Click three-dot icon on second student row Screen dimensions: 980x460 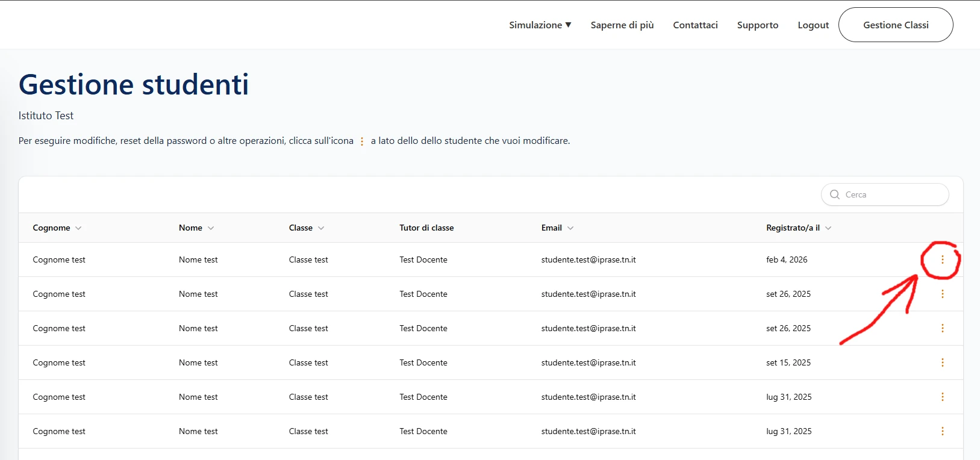tap(942, 294)
